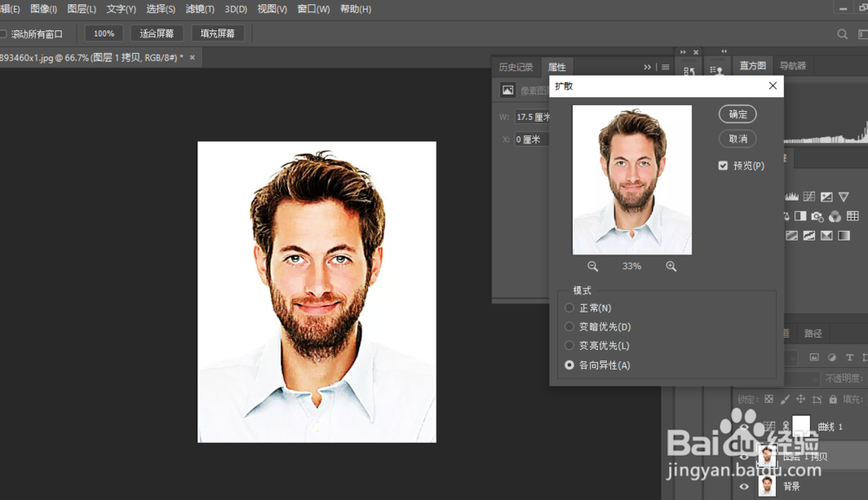Switch to the Navigator (导航器) tab
868x500 pixels.
click(x=792, y=65)
